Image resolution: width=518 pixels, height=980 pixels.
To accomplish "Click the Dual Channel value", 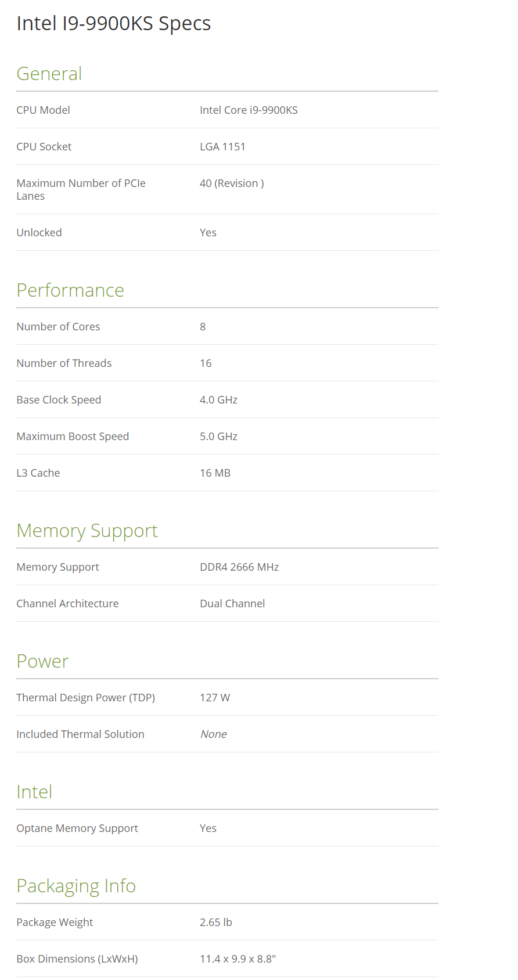I will tap(232, 604).
